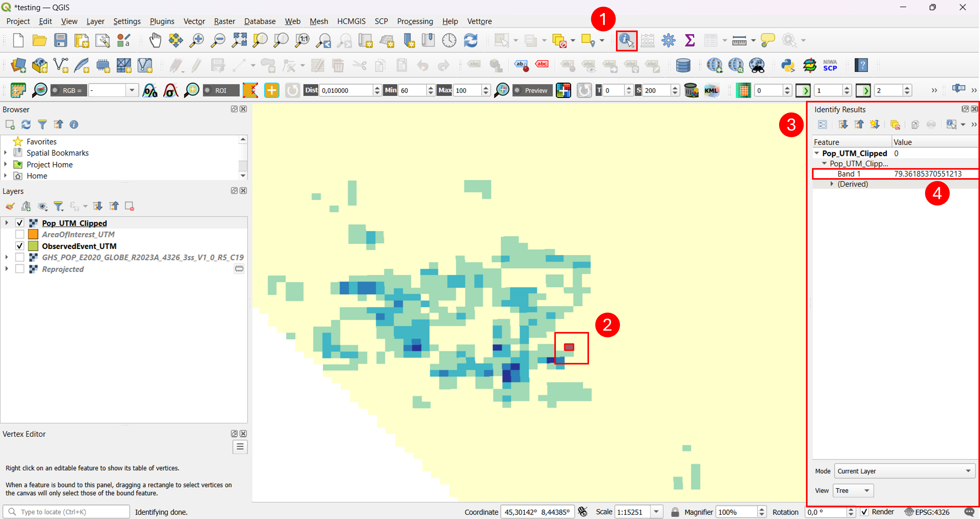The width and height of the screenshot is (980, 519).
Task: Open the Statistical Summary sigma icon
Action: (x=689, y=40)
